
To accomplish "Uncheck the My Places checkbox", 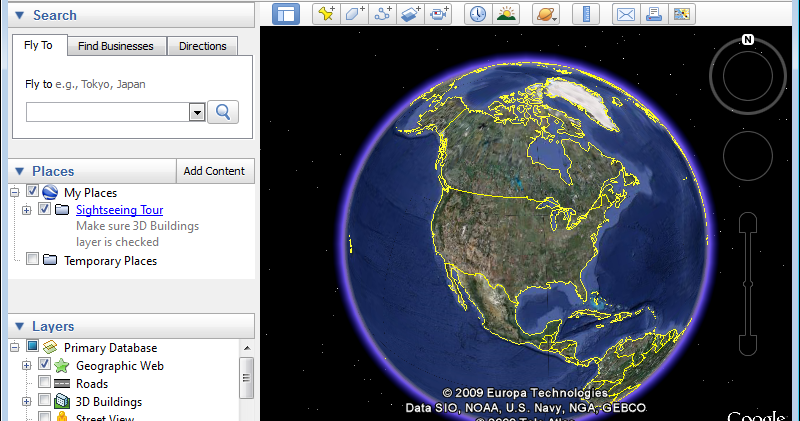I will (x=32, y=191).
